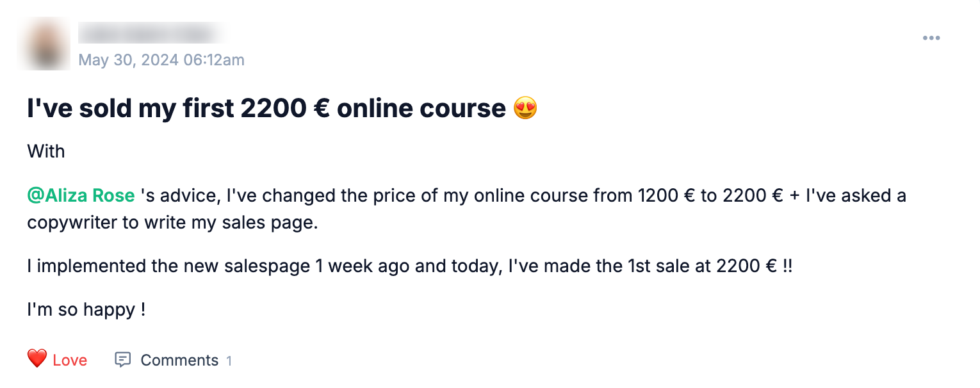Click the comment count number 1

[x=229, y=361]
